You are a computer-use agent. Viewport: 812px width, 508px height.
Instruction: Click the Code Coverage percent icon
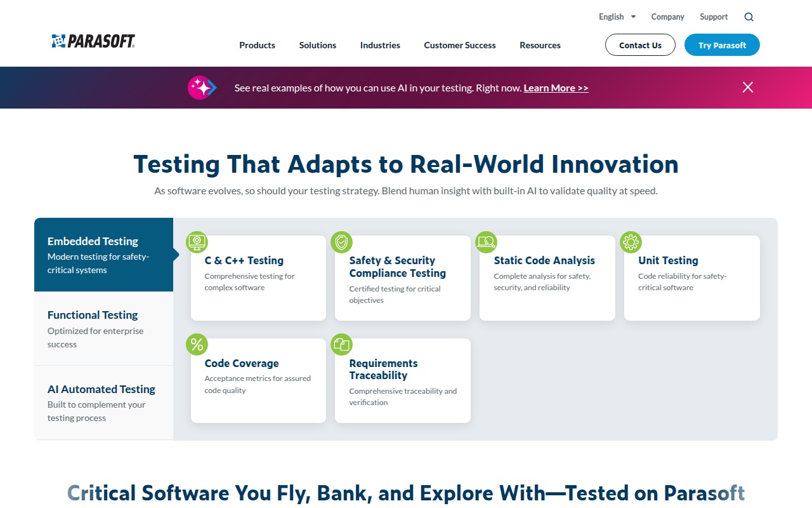click(197, 344)
